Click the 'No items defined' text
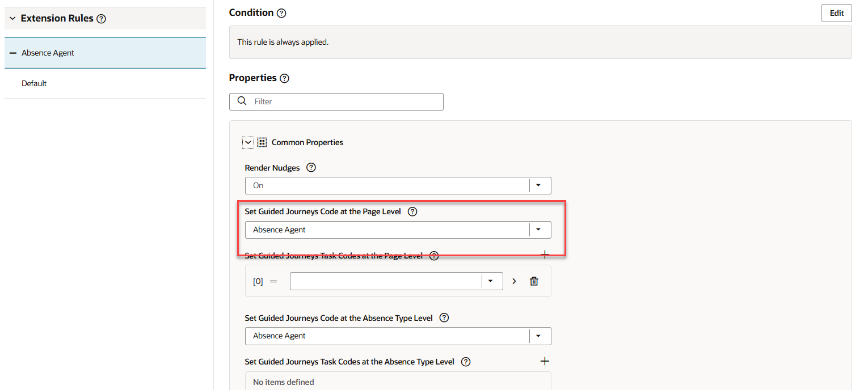Viewport: 868px width, 390px height. (284, 382)
